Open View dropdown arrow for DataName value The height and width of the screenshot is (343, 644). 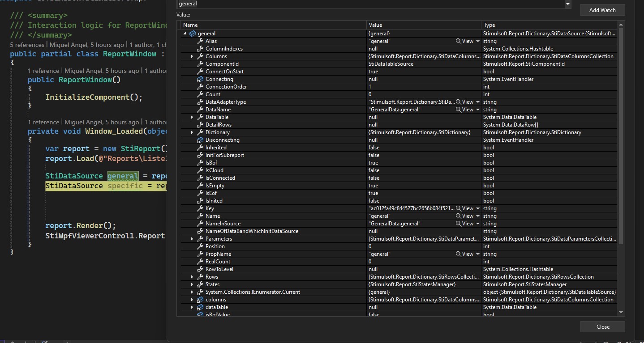coord(478,110)
